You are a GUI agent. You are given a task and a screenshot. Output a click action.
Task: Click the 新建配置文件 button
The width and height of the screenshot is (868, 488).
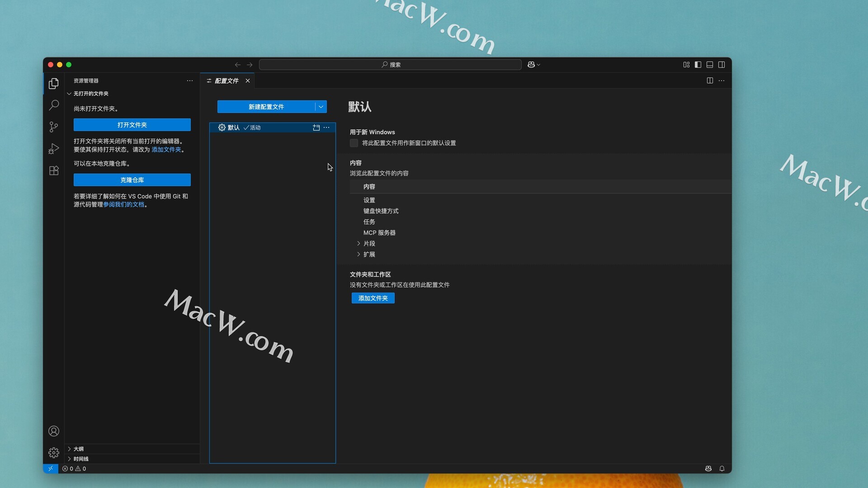tap(266, 107)
